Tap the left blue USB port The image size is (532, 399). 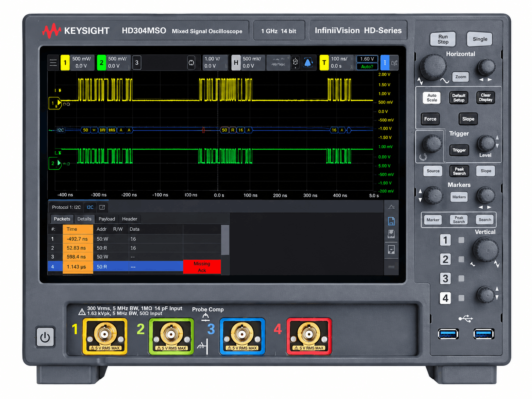click(448, 334)
